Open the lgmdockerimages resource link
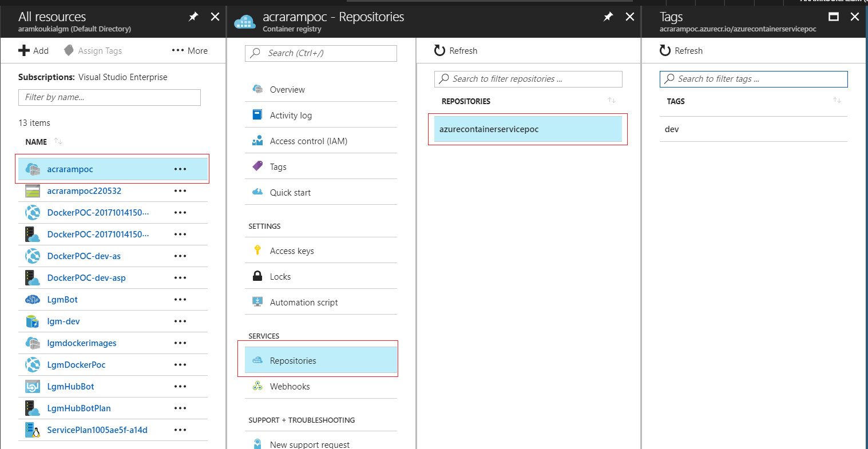The image size is (868, 449). [82, 343]
